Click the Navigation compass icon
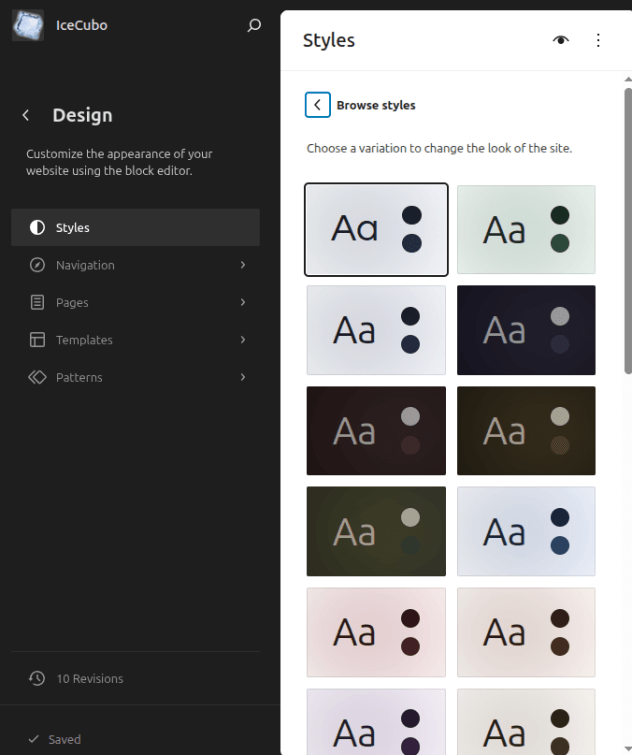This screenshot has height=755, width=632. pyautogui.click(x=37, y=265)
